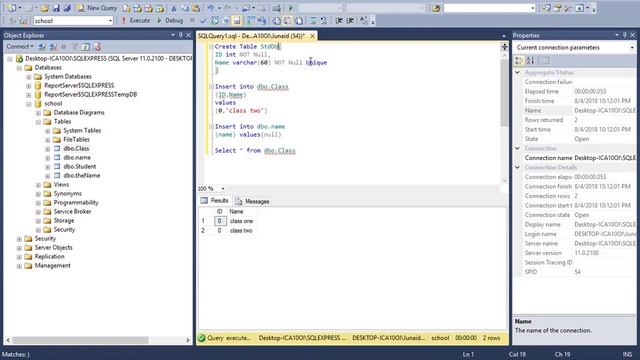Switch to Results to Text

[x=276, y=20]
